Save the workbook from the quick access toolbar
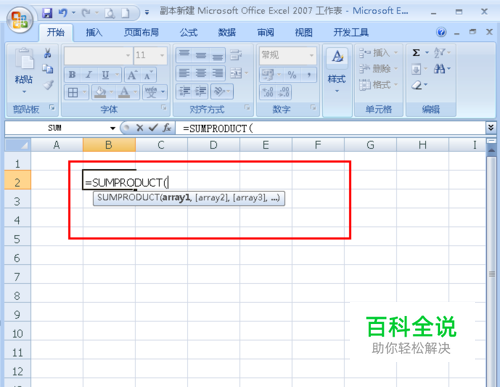 pyautogui.click(x=47, y=13)
